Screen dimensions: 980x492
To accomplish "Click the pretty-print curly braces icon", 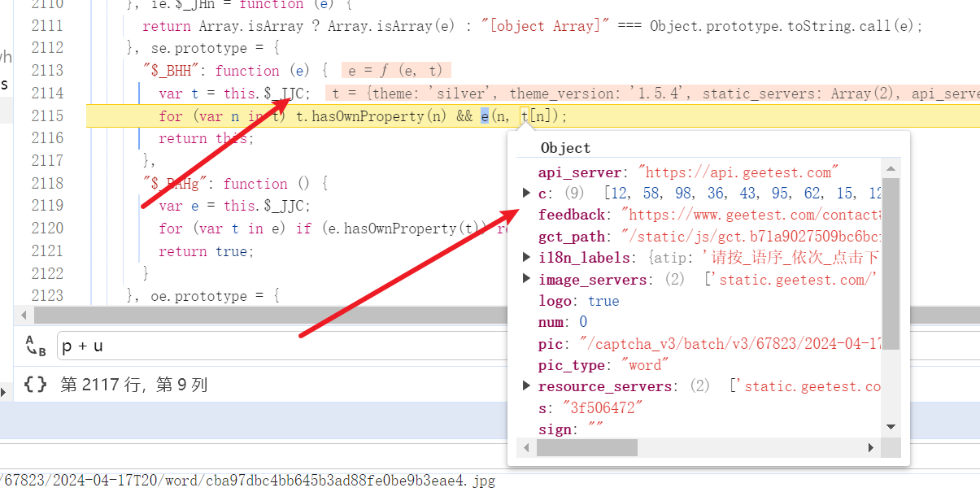I will (35, 384).
